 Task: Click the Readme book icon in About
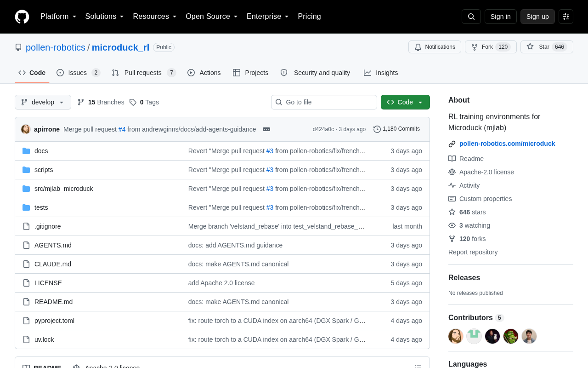coord(452,159)
